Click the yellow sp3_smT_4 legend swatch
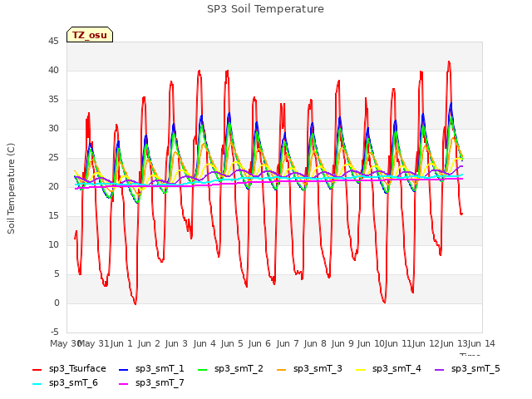The height and width of the screenshot is (399, 532). (360, 369)
